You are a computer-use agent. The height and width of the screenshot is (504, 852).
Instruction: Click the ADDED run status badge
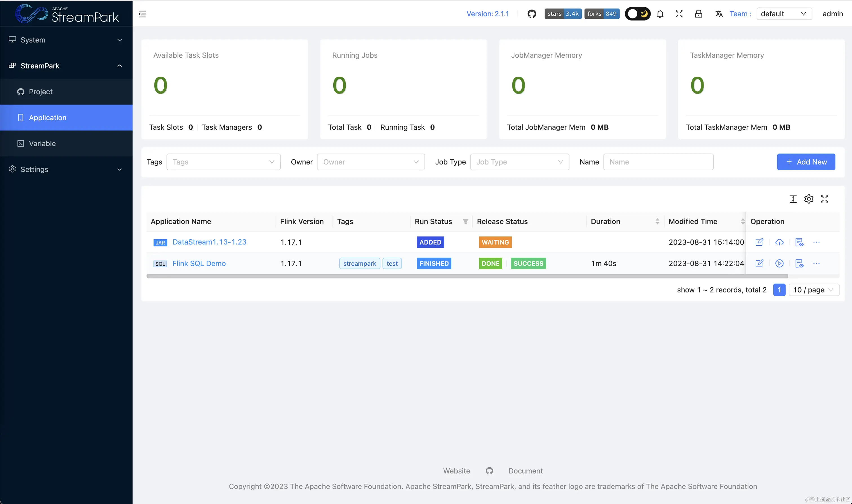pyautogui.click(x=430, y=242)
